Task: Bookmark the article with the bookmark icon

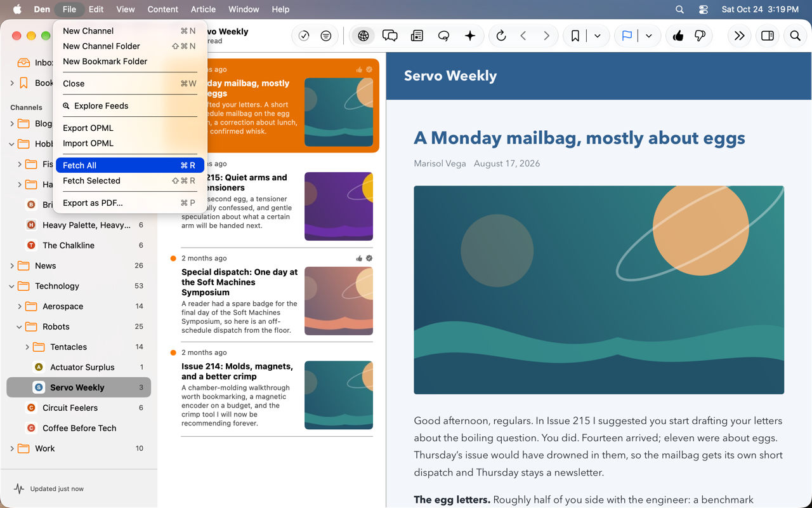Action: point(575,36)
